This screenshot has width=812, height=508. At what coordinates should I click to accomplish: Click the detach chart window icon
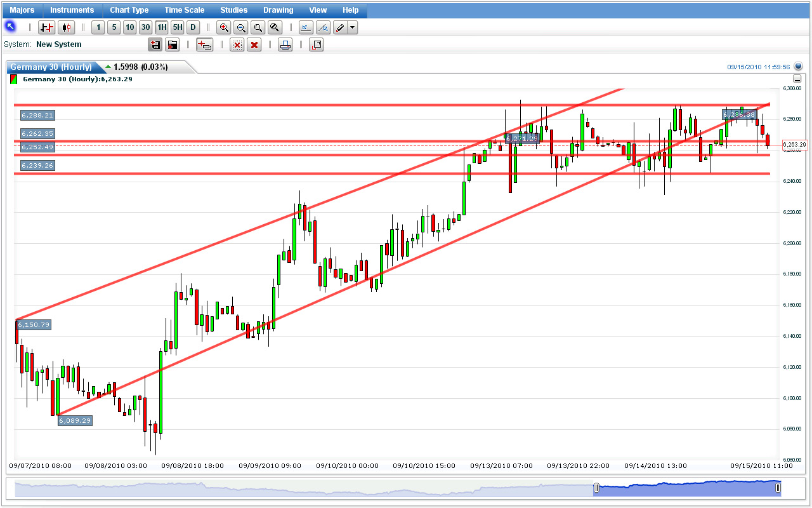coord(317,44)
